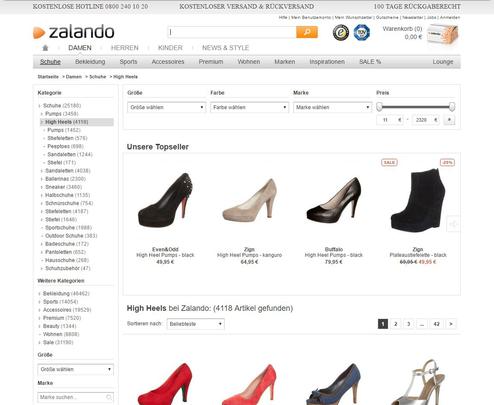Click the right price slider handle

(x=452, y=107)
